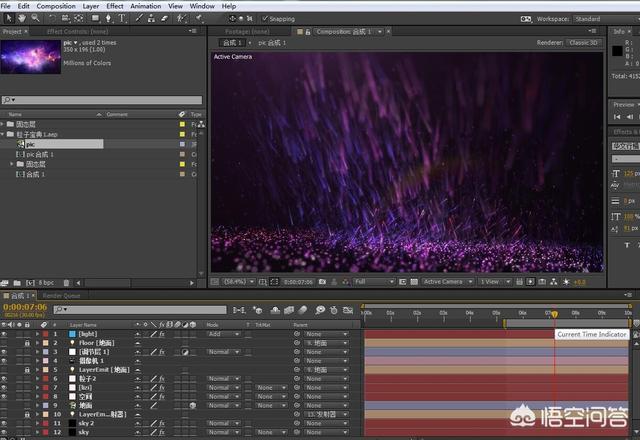Screen dimensions: 640x440
Task: Select the Hand tool in toolbar
Action: [x=22, y=18]
